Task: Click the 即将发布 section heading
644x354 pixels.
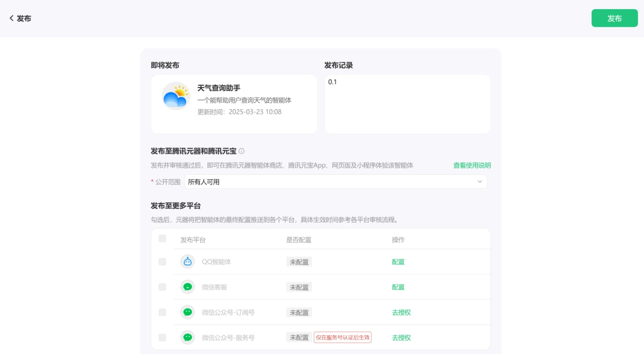Action: coord(165,65)
